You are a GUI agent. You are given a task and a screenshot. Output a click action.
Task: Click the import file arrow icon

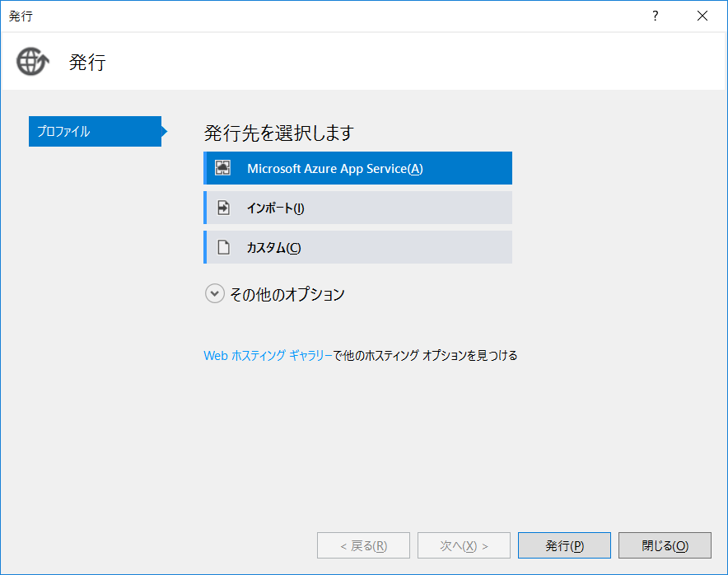pos(223,208)
